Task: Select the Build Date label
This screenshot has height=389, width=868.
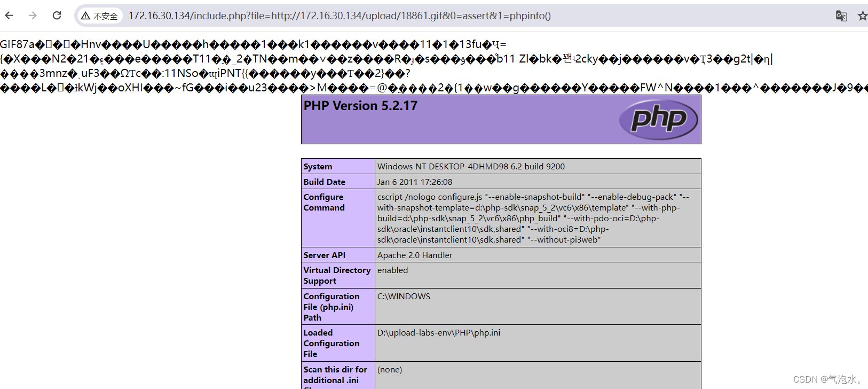Action: [324, 182]
